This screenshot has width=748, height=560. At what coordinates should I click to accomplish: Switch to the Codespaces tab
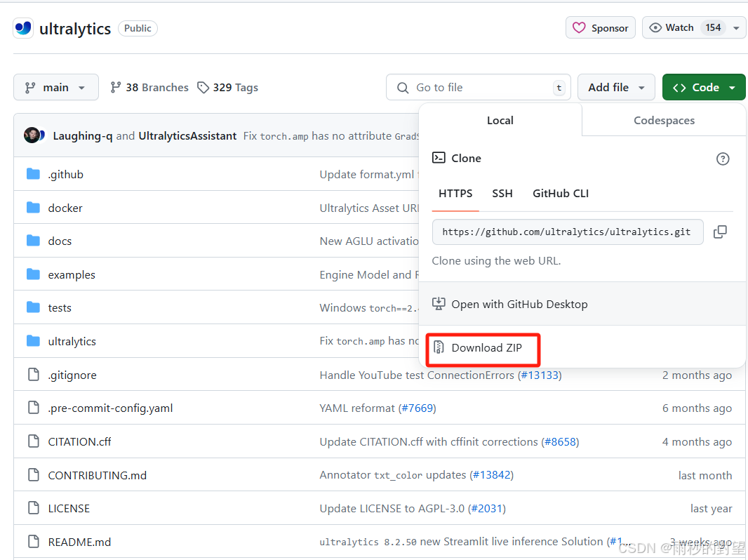pos(664,120)
